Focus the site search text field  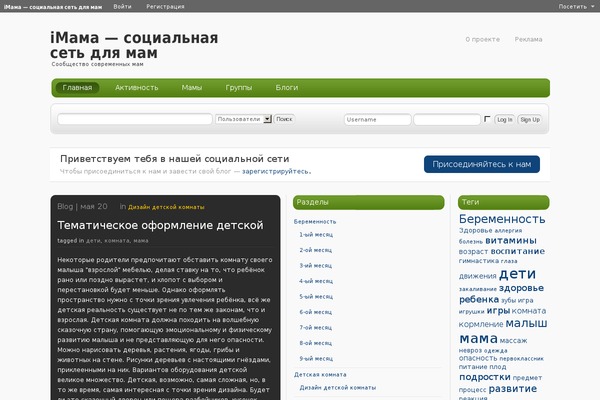[x=135, y=119]
